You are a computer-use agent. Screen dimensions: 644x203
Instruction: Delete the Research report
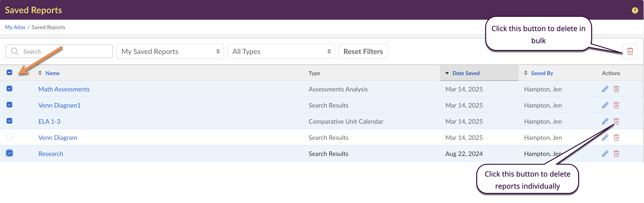click(x=616, y=154)
